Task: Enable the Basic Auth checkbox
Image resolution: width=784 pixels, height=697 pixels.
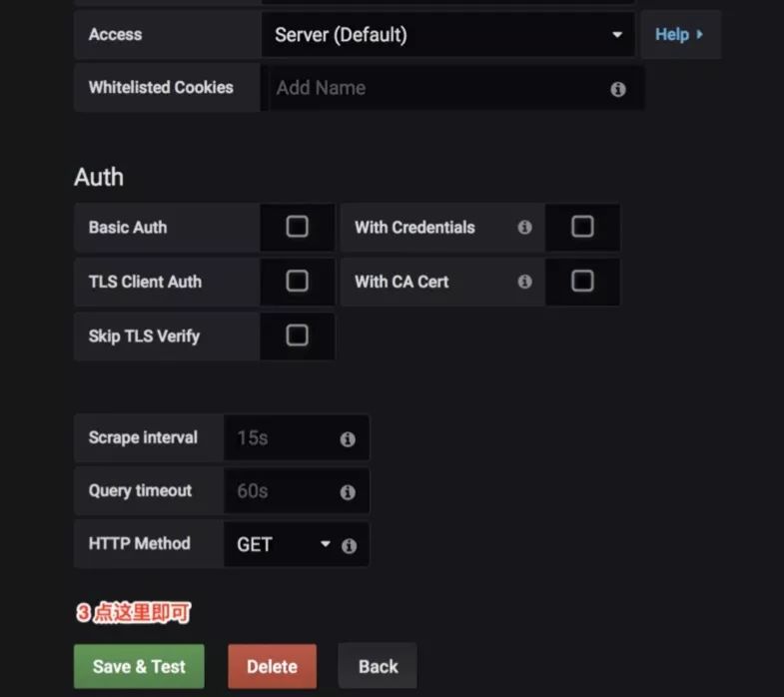Action: tap(297, 227)
